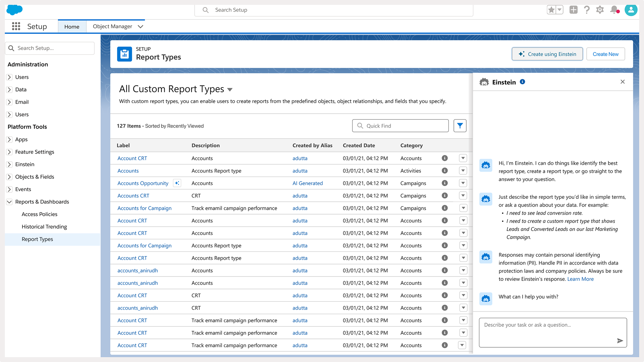Image resolution: width=644 pixels, height=362 pixels.
Task: Click the AI Generated alias link
Action: pos(308,183)
